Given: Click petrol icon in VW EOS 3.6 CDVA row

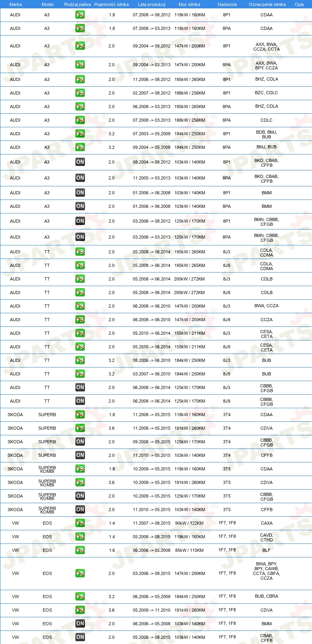Looking at the screenshot, I should (80, 610).
